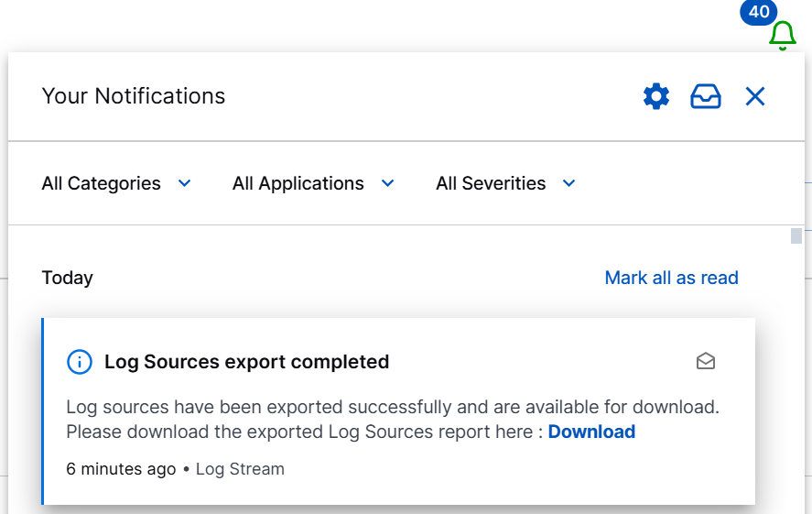The width and height of the screenshot is (812, 514).
Task: Click the Download link for Log Sources report
Action: click(591, 432)
